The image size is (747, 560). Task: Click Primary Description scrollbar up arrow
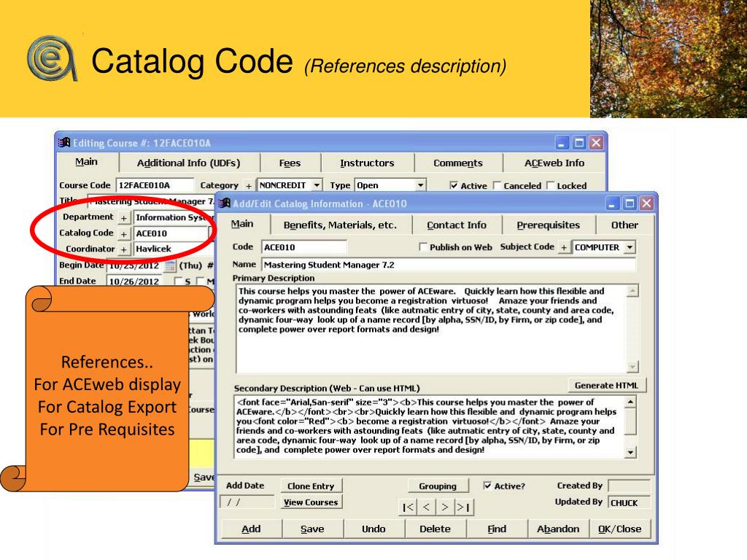coord(632,290)
